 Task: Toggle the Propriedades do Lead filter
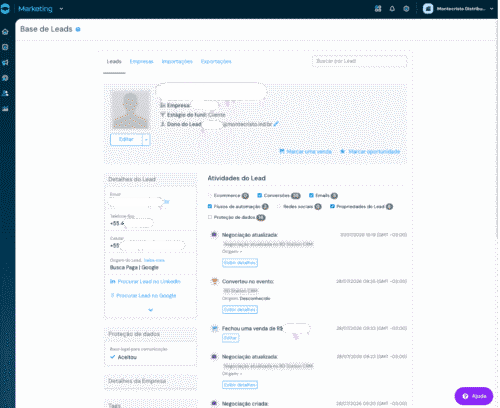[x=332, y=206]
